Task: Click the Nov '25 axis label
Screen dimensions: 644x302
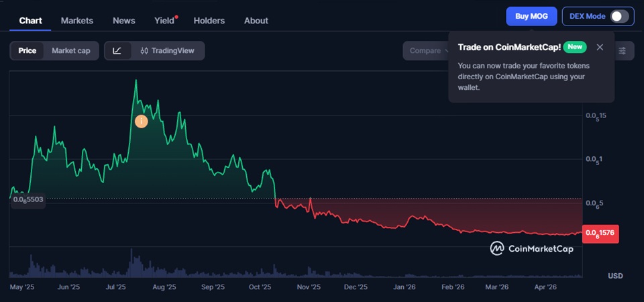Action: click(x=309, y=287)
